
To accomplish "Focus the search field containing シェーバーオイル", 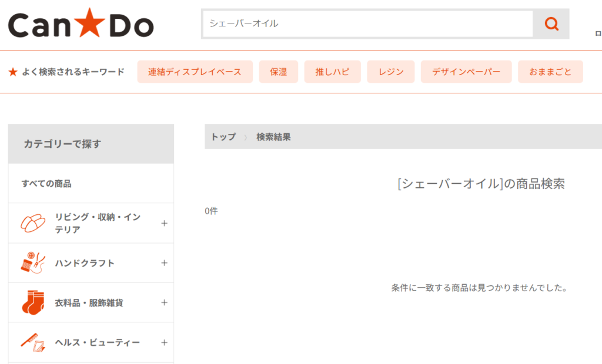I will click(x=367, y=24).
